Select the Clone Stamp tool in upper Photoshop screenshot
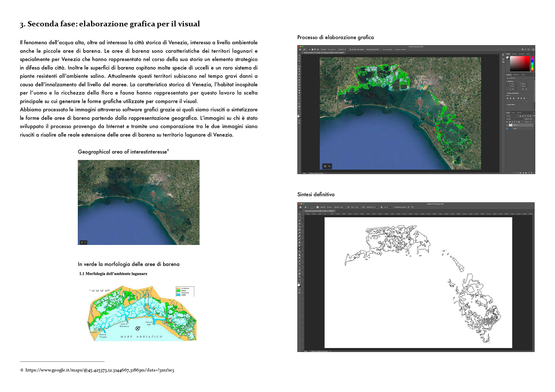This screenshot has height=392, width=555. [299, 80]
